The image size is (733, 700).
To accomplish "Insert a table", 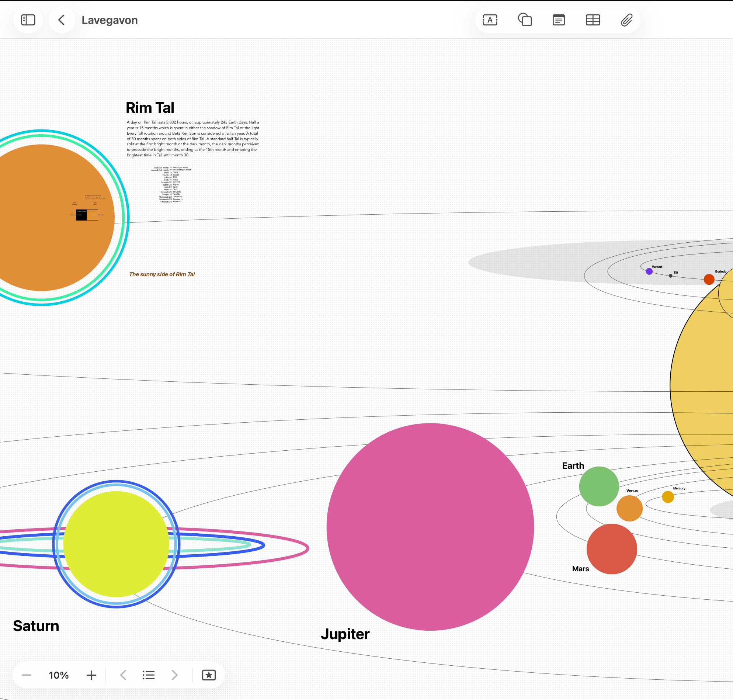I will pos(593,20).
